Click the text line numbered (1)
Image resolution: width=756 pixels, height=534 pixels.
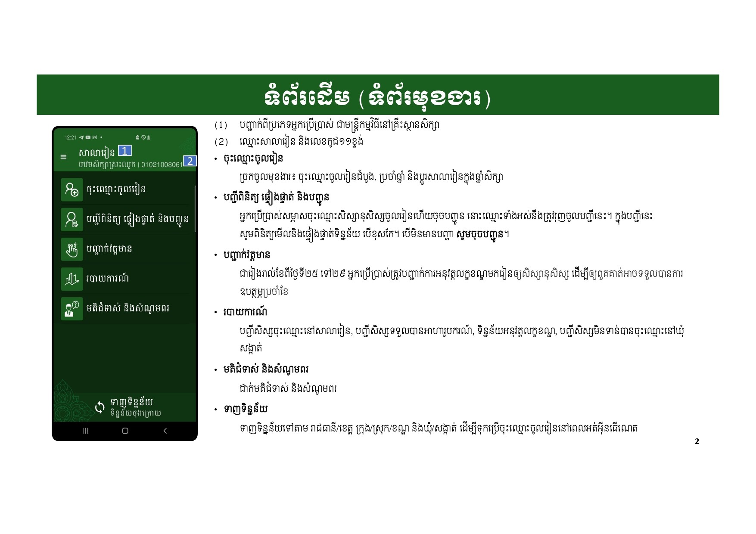point(327,125)
